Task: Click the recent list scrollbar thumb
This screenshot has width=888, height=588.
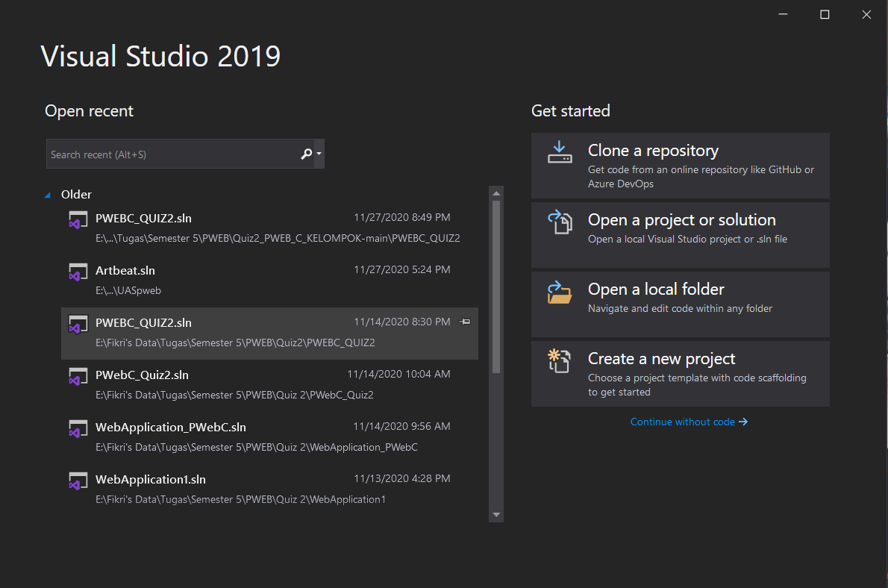Action: click(496, 287)
